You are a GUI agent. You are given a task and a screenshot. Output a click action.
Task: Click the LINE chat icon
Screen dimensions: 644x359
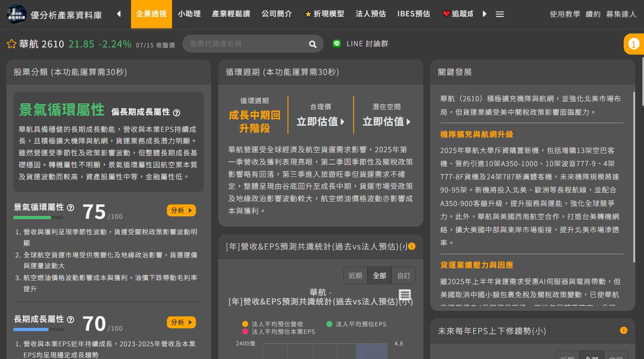[x=337, y=43]
